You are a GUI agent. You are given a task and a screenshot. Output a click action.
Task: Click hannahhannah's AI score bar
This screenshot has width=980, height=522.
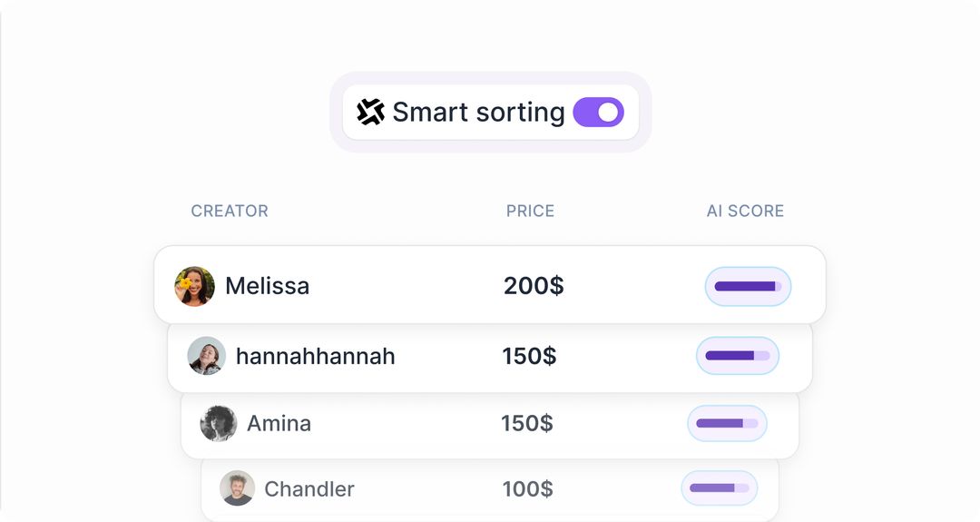[x=738, y=356]
